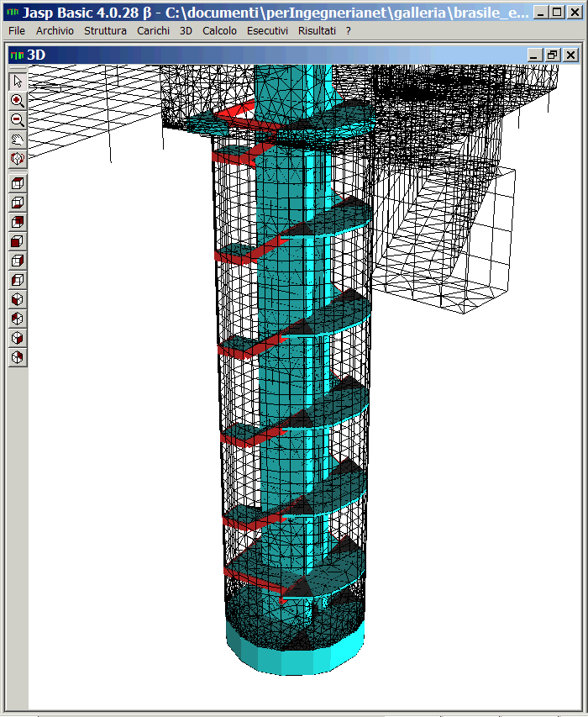Switch to back face view cube icon
Viewport: 588px width, 717px height.
(18, 222)
